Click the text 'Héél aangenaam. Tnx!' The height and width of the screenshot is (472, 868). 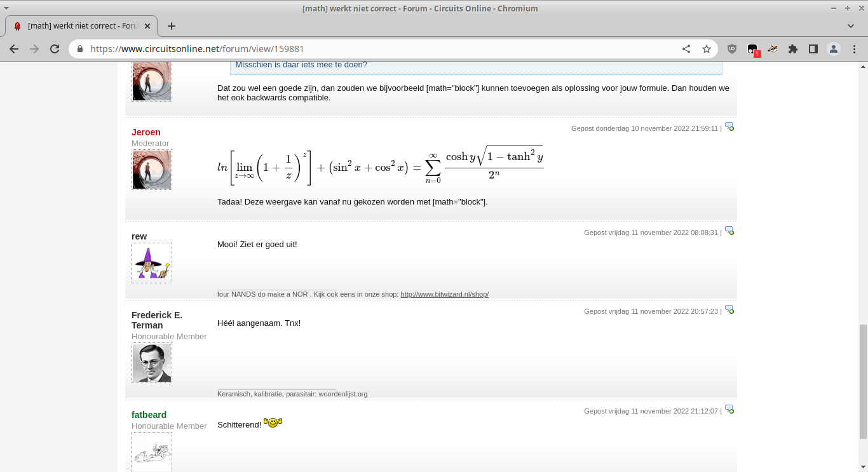(x=259, y=323)
